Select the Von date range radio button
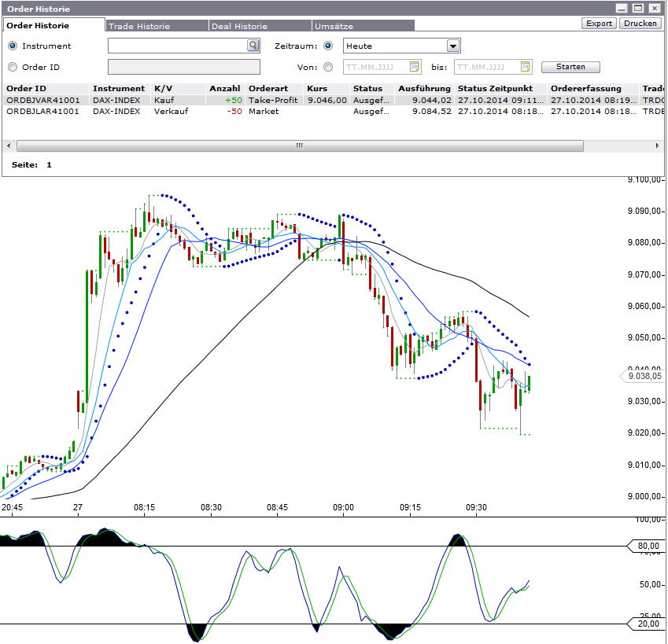The height and width of the screenshot is (644, 668). [328, 67]
